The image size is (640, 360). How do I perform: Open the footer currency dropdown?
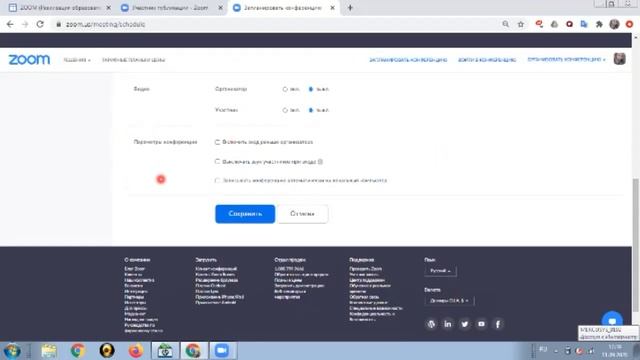point(449,301)
